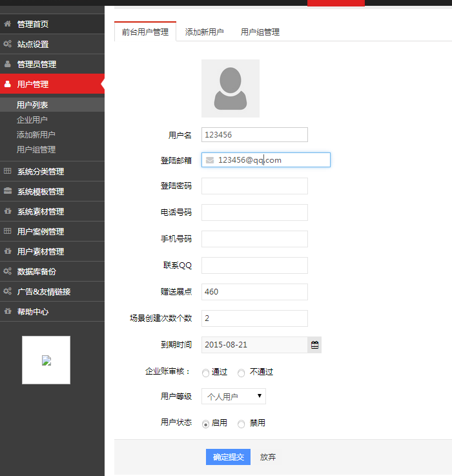This screenshot has height=476, width=452.
Task: Click the gears icon beside 站点设置
Action: (x=8, y=44)
